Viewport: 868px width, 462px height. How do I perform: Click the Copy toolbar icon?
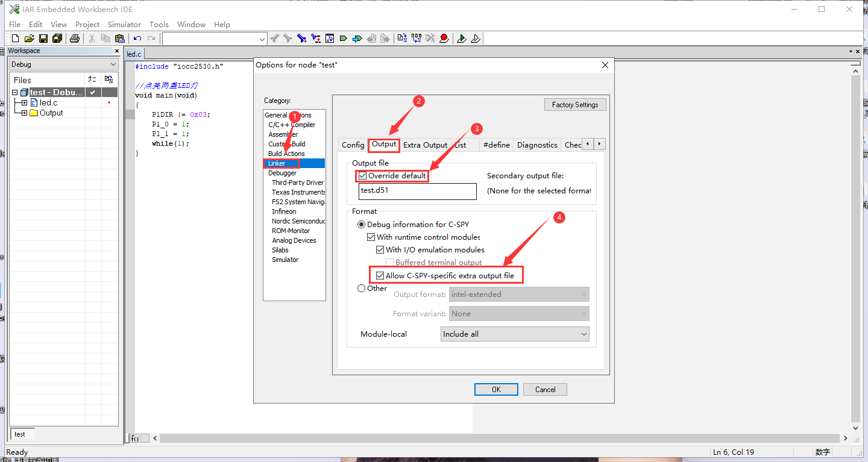point(106,39)
